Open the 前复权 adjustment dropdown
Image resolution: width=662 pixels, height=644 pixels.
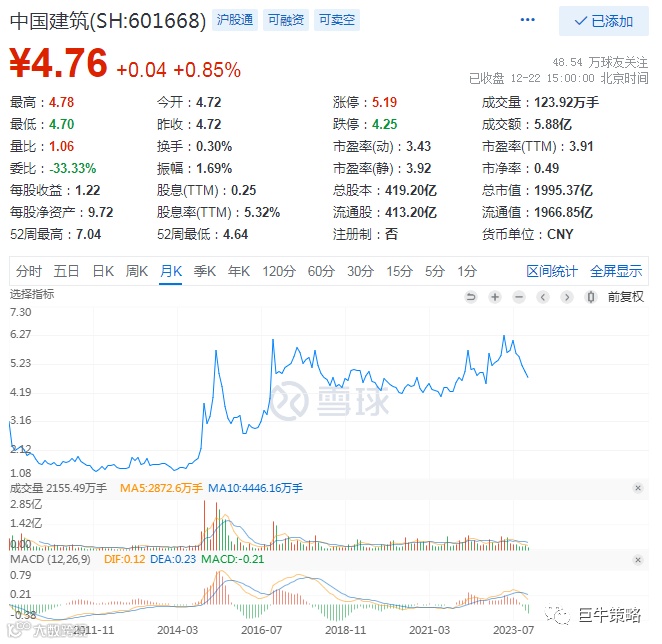click(626, 297)
